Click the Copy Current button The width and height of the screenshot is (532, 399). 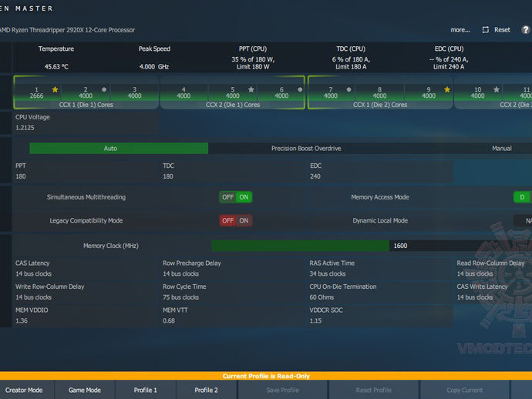[464, 390]
